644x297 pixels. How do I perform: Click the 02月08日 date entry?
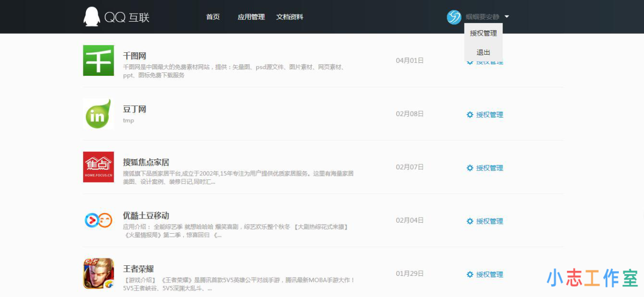tap(410, 114)
